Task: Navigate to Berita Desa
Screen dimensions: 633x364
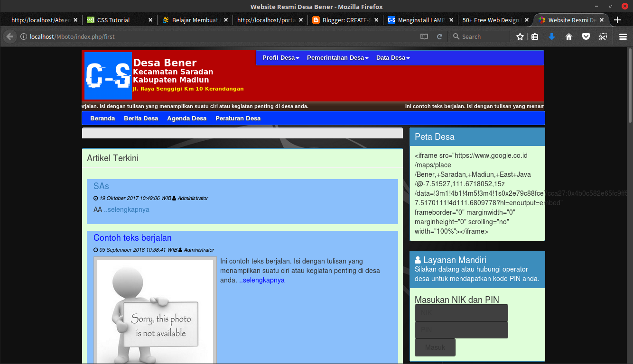Action: [141, 118]
